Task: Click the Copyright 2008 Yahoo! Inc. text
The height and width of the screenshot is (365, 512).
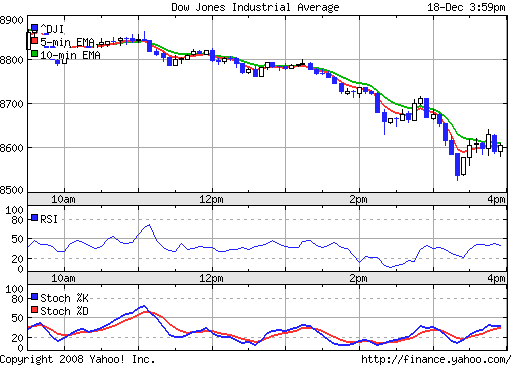Action: click(x=77, y=359)
